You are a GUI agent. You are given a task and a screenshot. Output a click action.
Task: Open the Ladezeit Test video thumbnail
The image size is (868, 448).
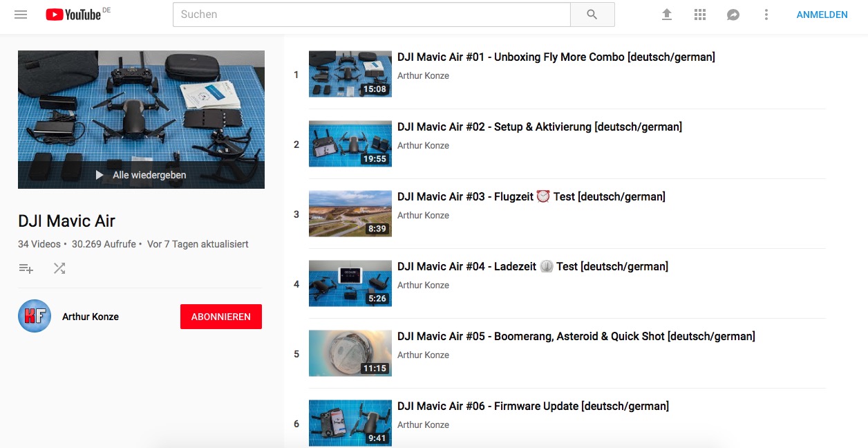350,283
